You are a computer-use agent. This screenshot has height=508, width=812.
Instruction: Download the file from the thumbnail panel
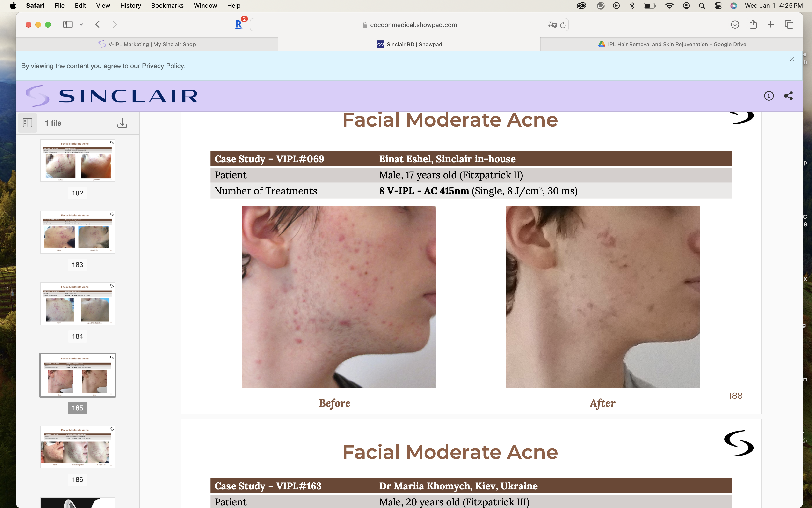click(122, 123)
